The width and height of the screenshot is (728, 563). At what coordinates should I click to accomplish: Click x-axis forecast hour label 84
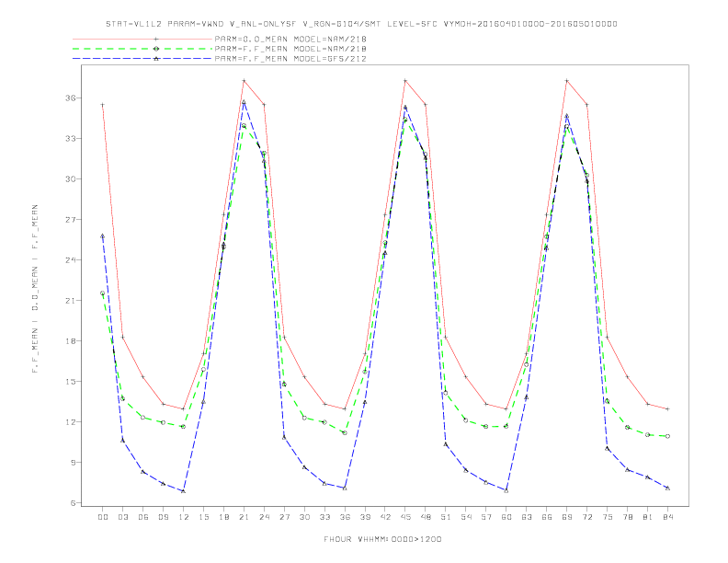(x=667, y=517)
